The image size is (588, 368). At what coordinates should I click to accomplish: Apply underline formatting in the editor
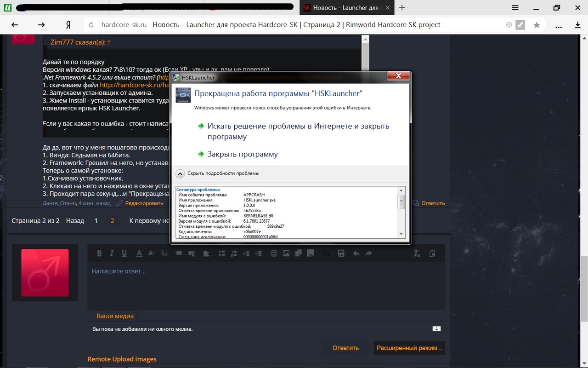click(124, 253)
